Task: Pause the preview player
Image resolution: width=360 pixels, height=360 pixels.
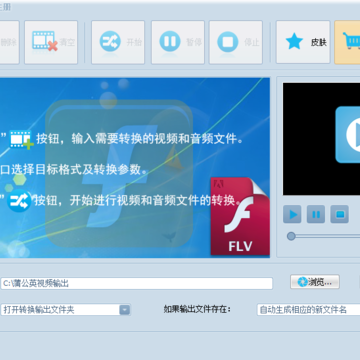Action: coord(316,214)
